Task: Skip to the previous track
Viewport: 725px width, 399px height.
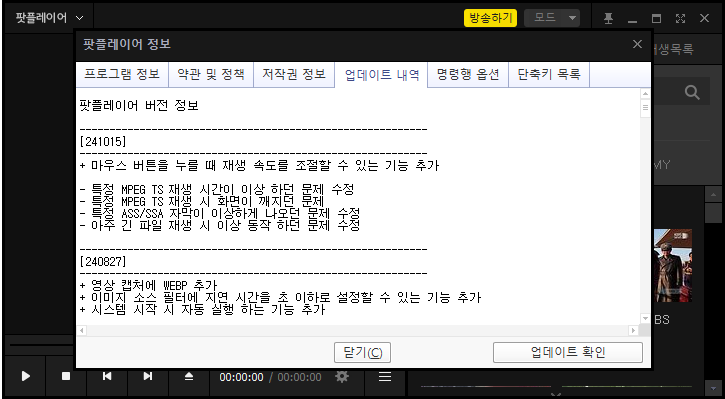Action: 107,376
